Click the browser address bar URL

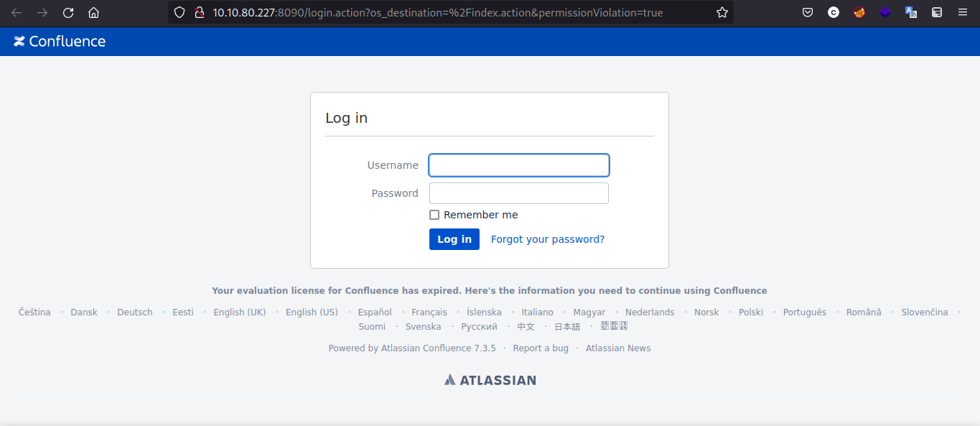click(x=437, y=12)
